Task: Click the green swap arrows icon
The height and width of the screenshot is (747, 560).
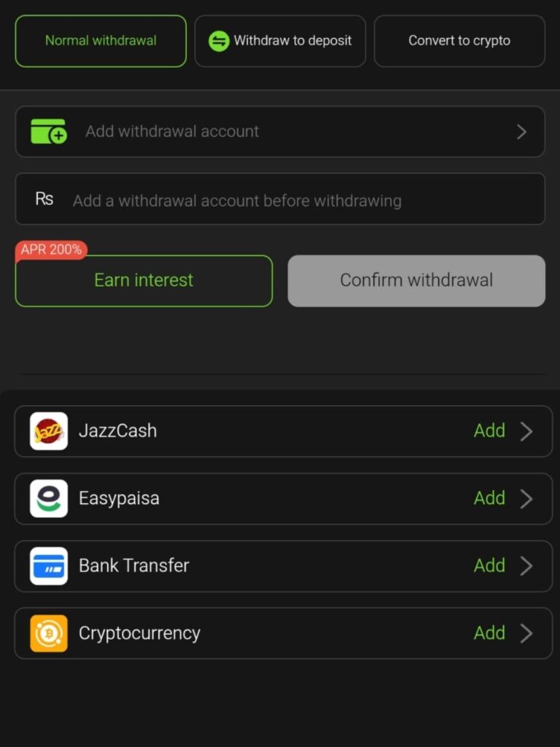Action: (219, 41)
